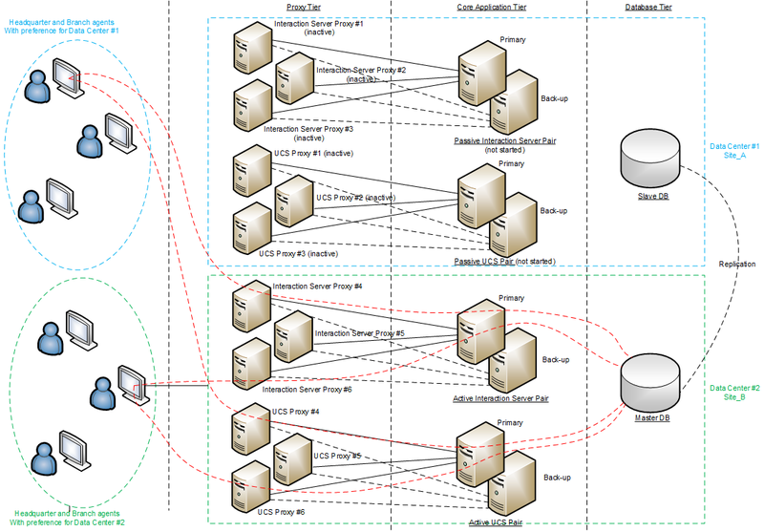Click the Proxy Tier heading

[x=304, y=7]
